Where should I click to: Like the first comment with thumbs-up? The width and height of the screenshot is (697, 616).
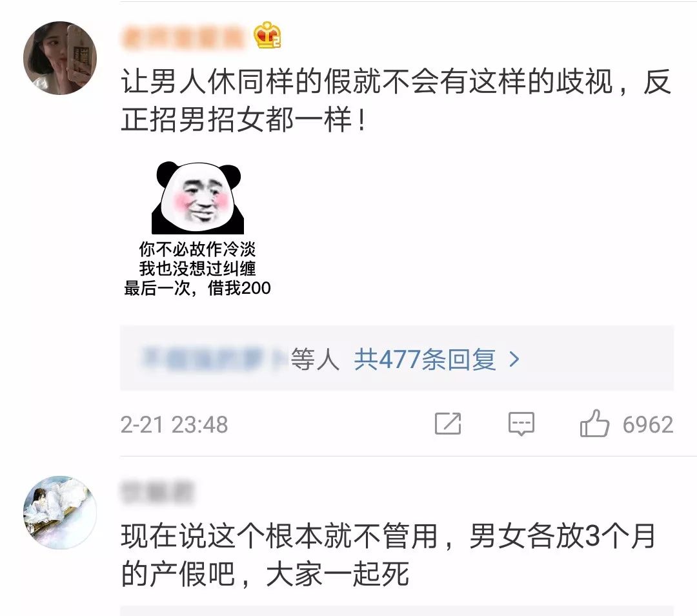tap(594, 423)
